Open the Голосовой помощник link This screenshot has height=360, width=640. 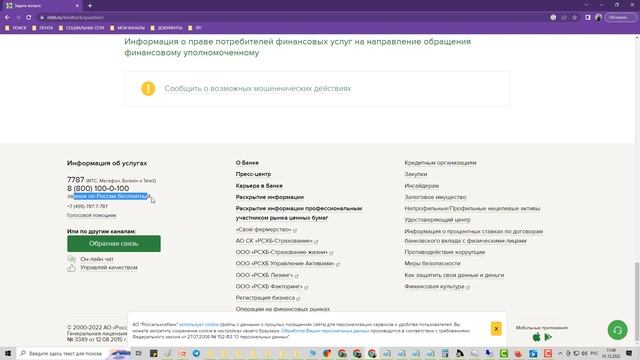92,215
